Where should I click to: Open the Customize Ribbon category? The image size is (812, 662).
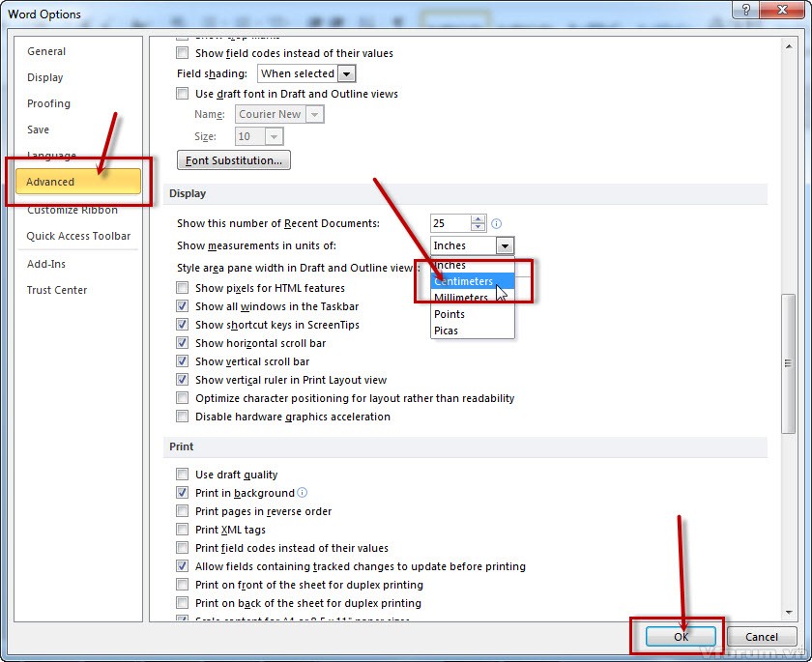78,210
